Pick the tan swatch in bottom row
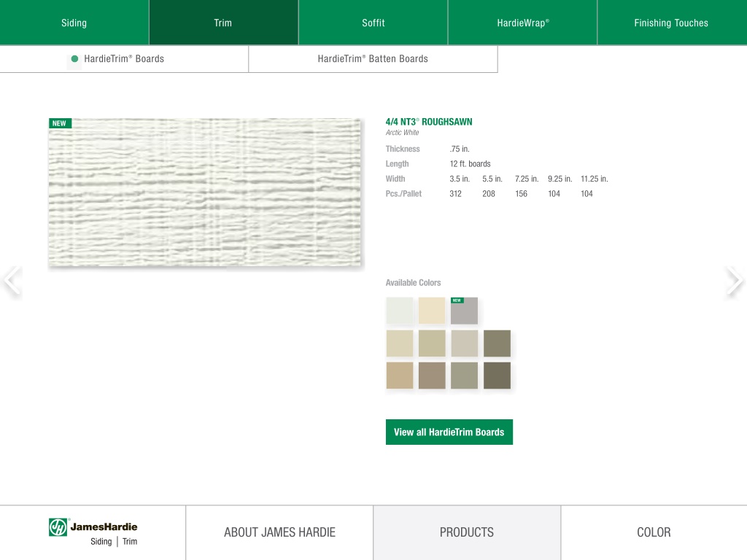The height and width of the screenshot is (560, 747). tap(400, 376)
